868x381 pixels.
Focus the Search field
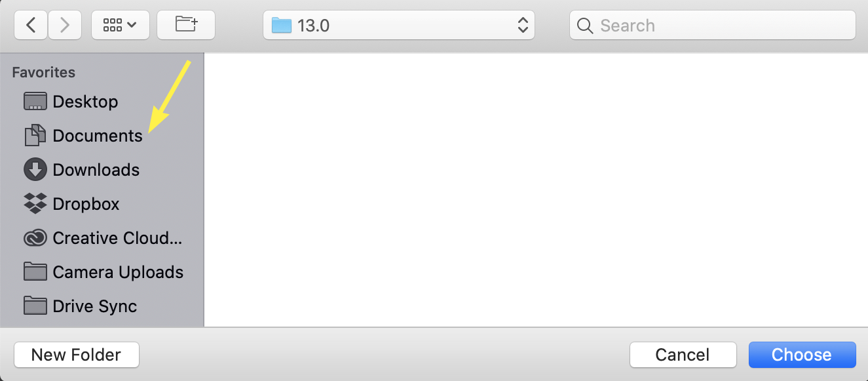click(713, 26)
